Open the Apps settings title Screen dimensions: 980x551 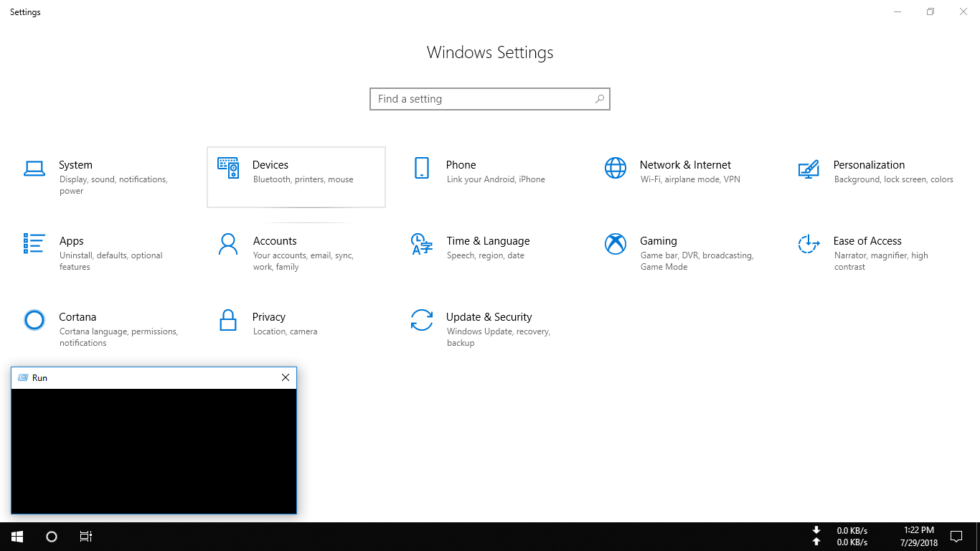click(72, 241)
